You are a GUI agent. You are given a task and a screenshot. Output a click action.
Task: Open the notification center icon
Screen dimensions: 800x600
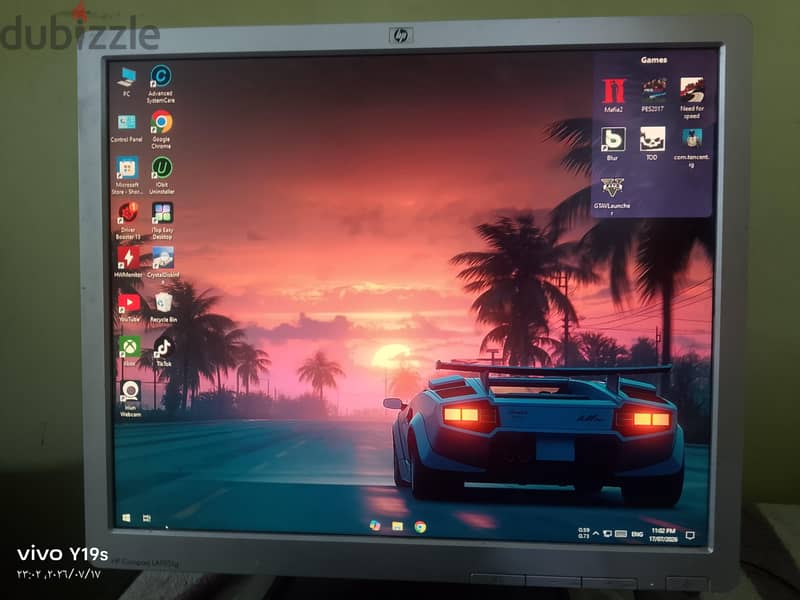[690, 535]
